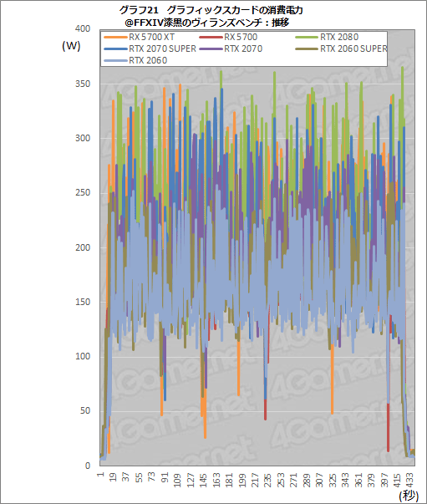Click the chart title グラフ21
The image size is (427, 504).
click(x=139, y=10)
